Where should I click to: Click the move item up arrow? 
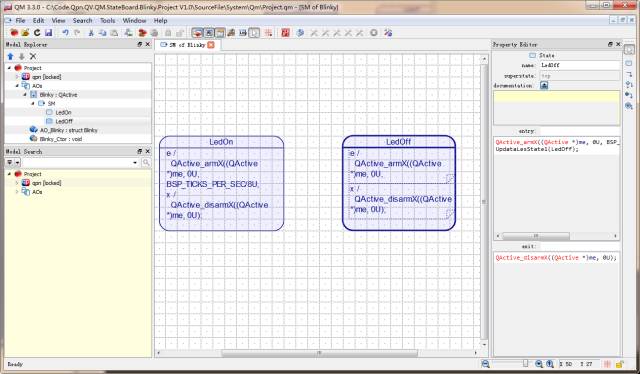(11, 56)
